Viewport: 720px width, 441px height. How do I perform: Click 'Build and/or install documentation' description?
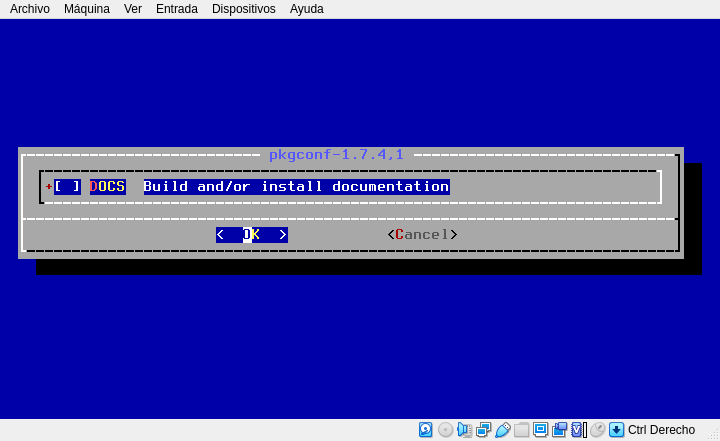297,187
